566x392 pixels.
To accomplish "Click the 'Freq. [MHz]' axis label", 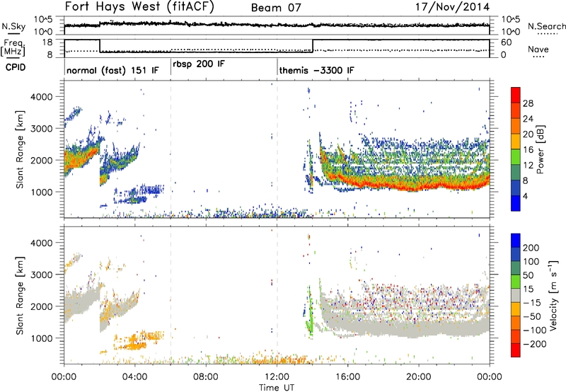I will pos(14,47).
